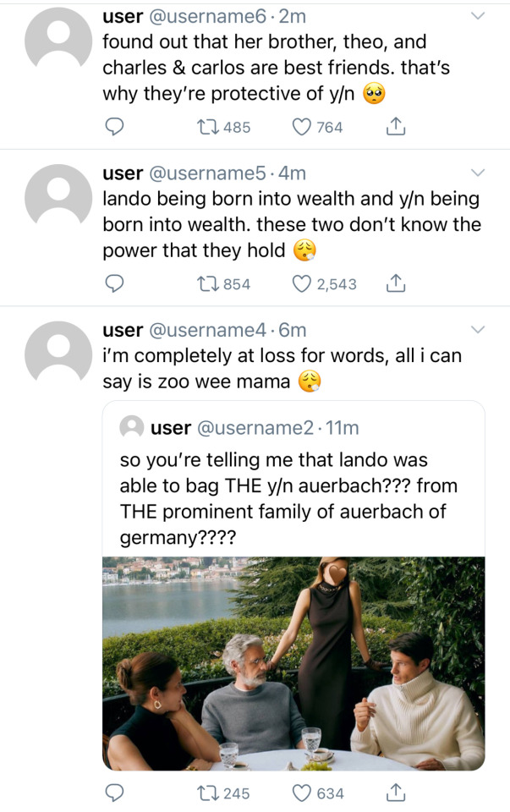Retweet username6's tweet with 485 retweets
The image size is (510, 812).
coord(206,127)
